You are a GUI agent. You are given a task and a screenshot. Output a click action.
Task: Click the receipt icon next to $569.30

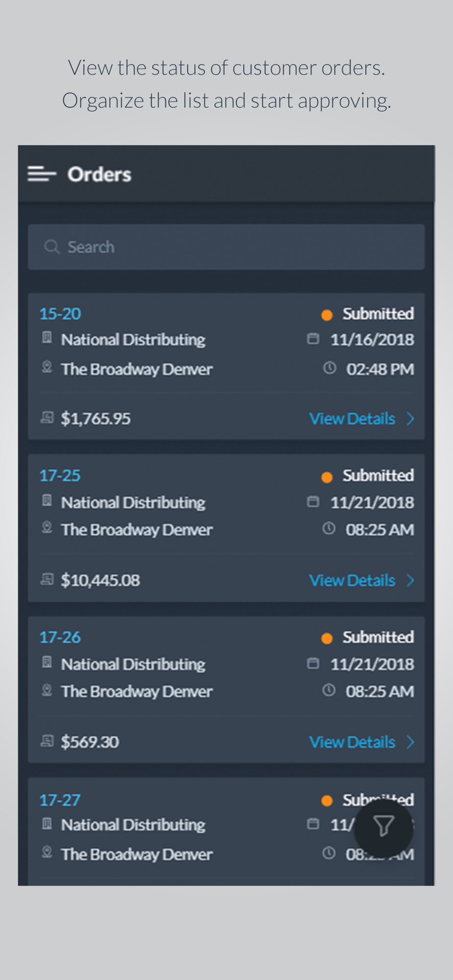pos(47,741)
